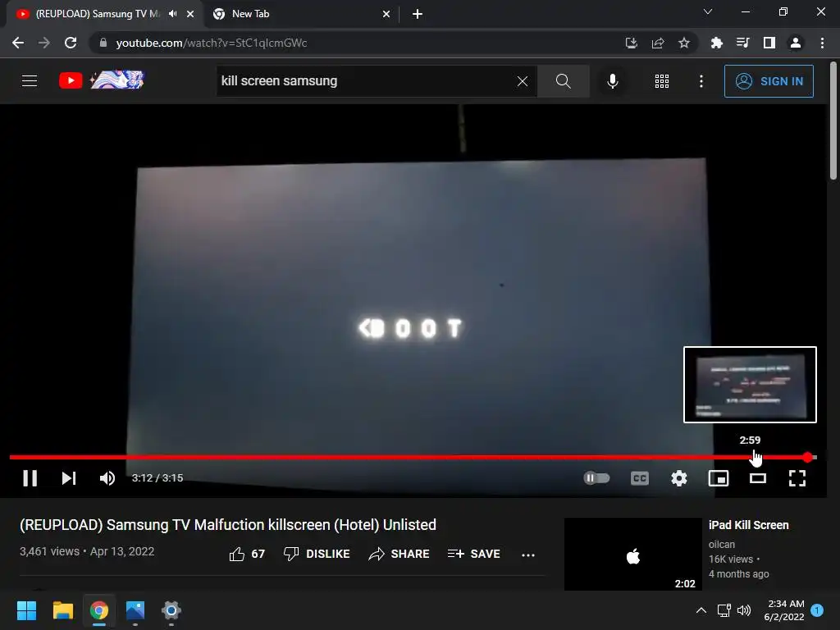Open the YouTube guide hamburger menu
Viewport: 840px width, 630px height.
coord(30,81)
